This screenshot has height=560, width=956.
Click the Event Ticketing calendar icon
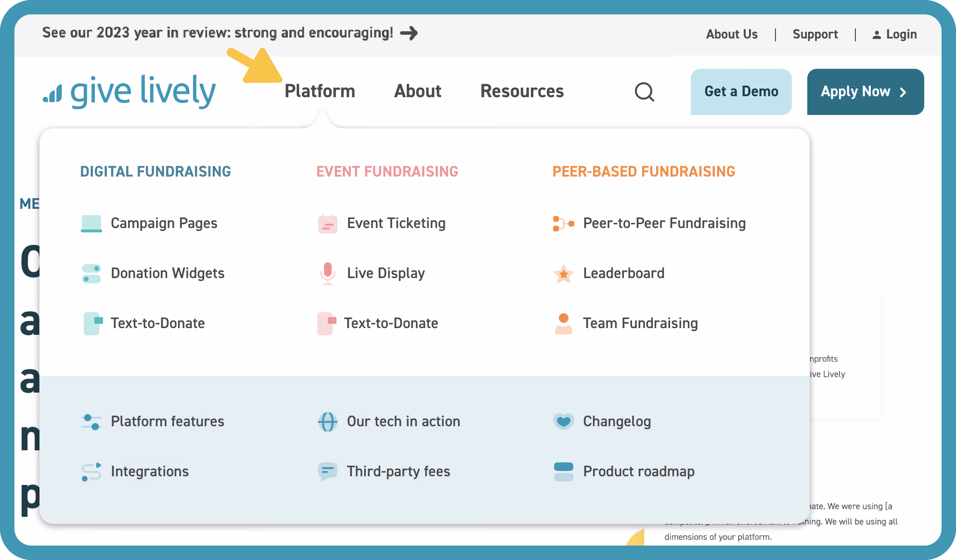328,224
